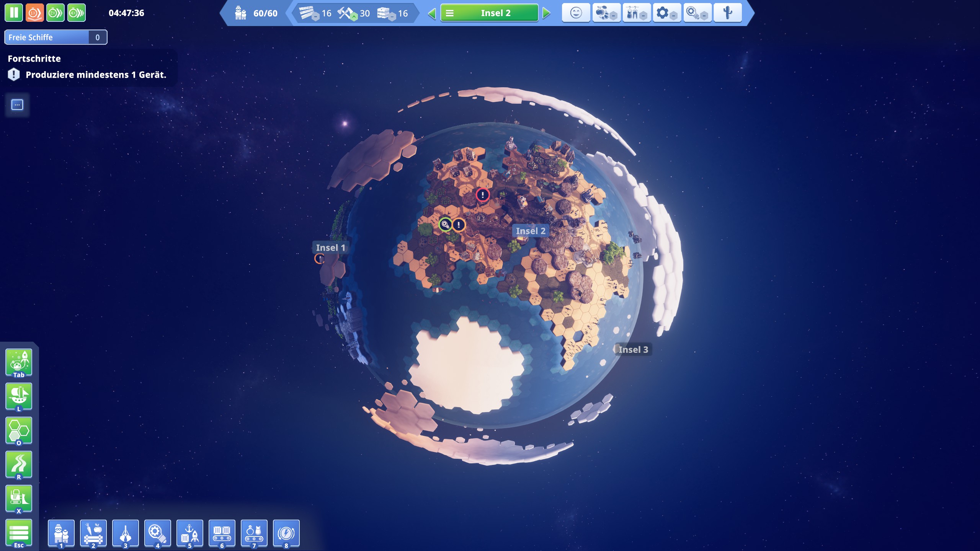The height and width of the screenshot is (551, 980).
Task: Click the Fortschritte heading
Action: tap(34, 59)
